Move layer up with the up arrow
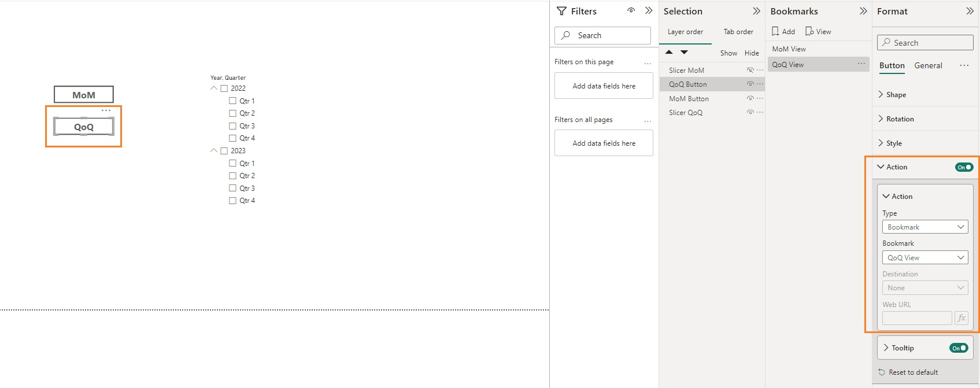 [x=669, y=52]
